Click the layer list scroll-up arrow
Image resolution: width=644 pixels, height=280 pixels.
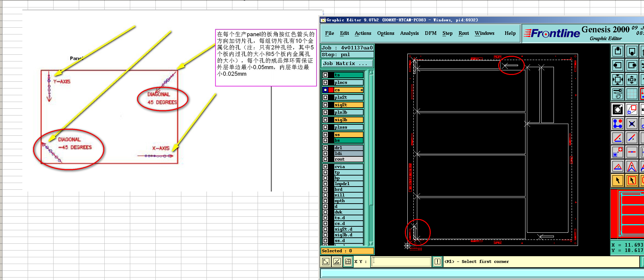371,72
